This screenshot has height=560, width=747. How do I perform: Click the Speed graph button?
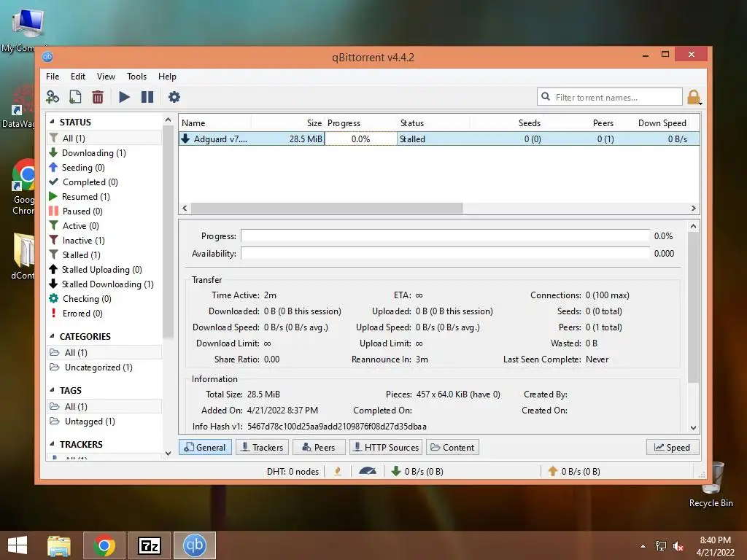(x=672, y=447)
